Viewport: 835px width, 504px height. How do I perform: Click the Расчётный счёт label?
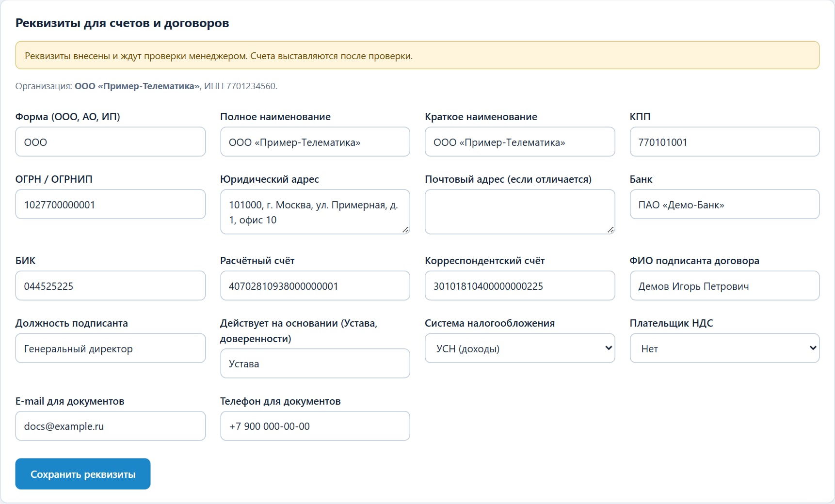[x=257, y=261]
